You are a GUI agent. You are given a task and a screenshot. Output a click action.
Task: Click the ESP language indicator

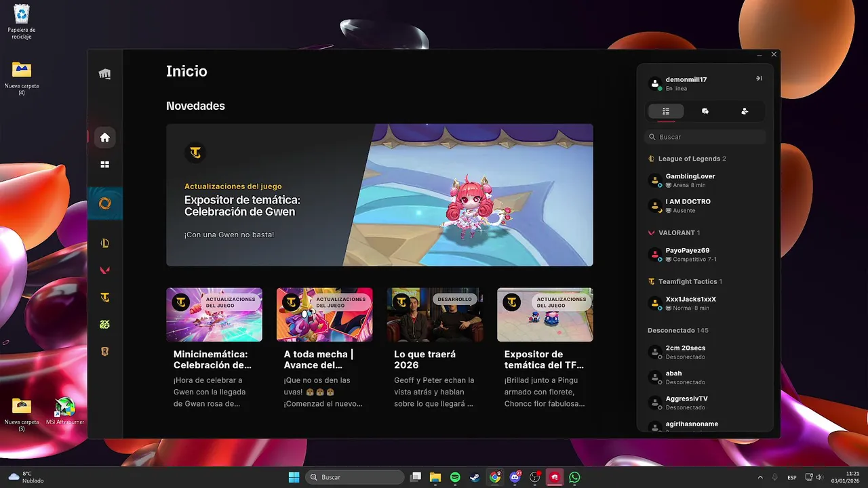[x=792, y=477]
